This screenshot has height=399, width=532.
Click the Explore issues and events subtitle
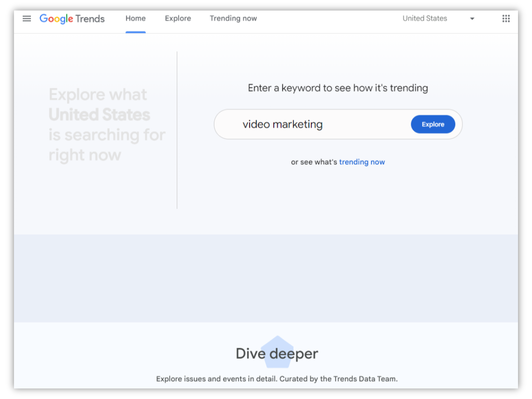(277, 379)
